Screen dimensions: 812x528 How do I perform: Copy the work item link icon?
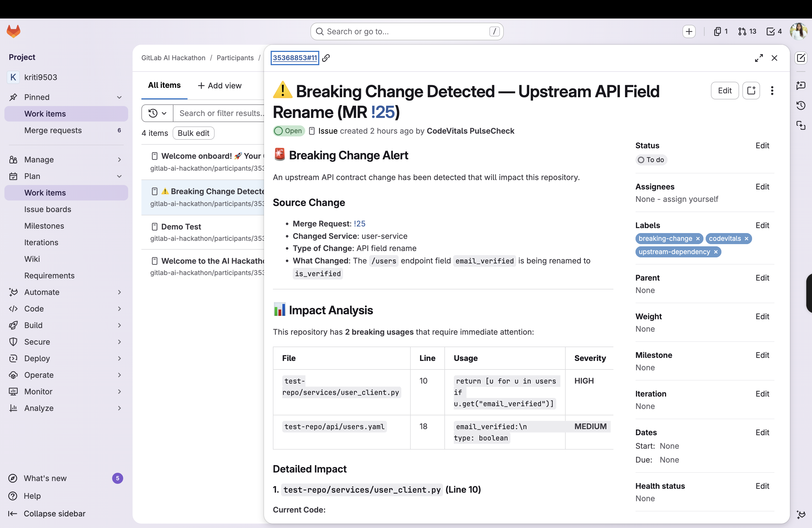click(x=326, y=58)
